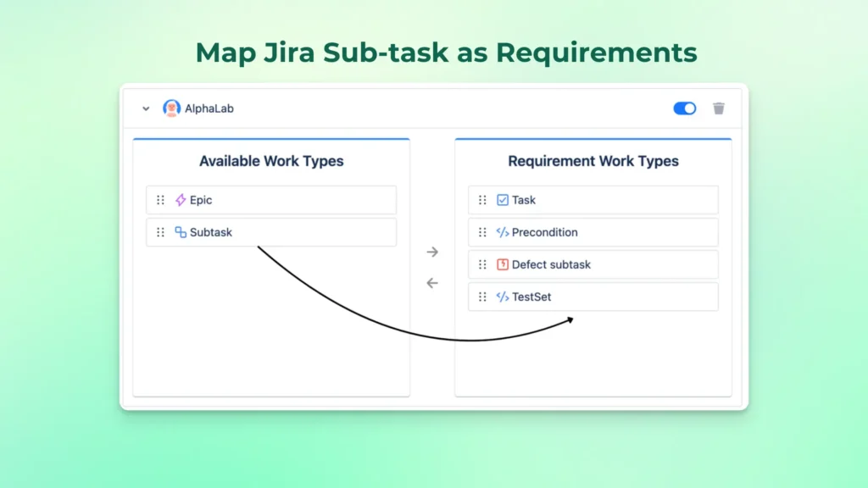
Task: Click the Epic drag handle
Action: coord(160,200)
